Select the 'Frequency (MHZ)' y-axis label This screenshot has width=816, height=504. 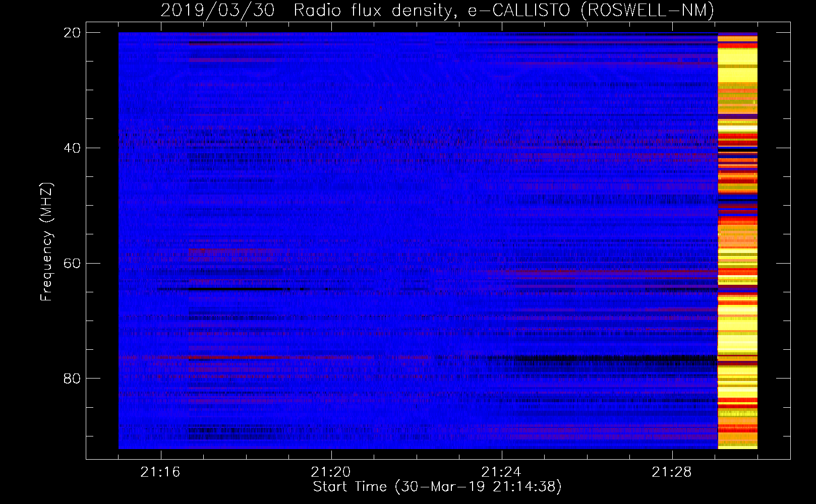point(46,241)
